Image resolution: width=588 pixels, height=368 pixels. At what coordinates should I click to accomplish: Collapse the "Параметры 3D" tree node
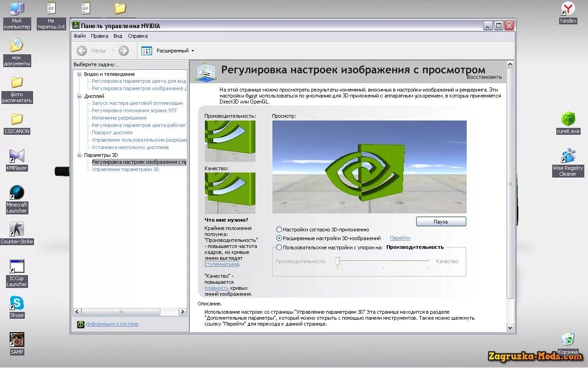79,155
